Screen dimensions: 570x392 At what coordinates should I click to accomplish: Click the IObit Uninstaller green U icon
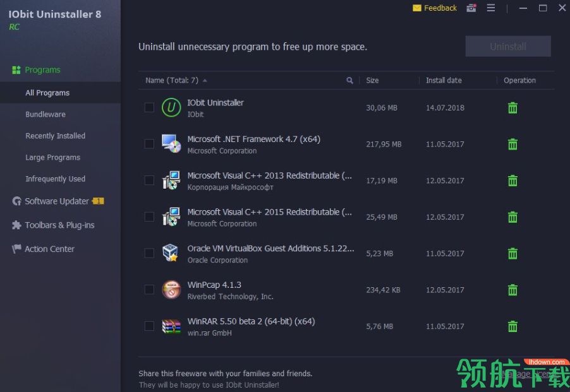point(171,107)
